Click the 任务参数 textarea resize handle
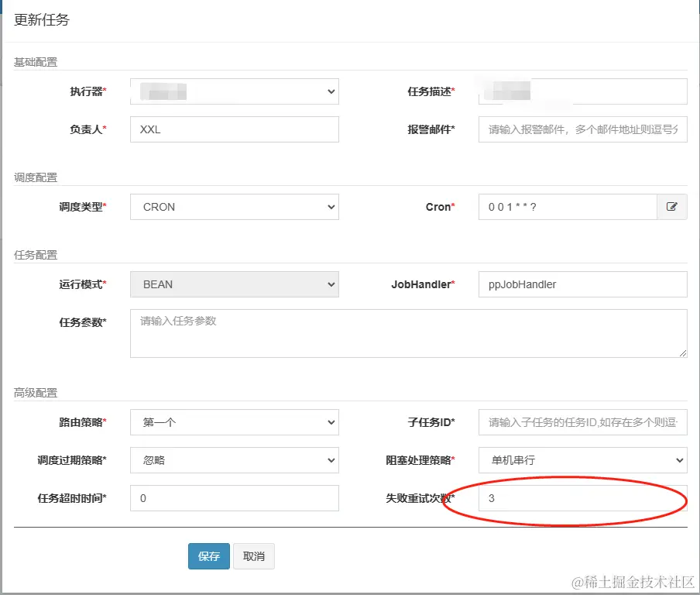The height and width of the screenshot is (595, 700). (683, 353)
